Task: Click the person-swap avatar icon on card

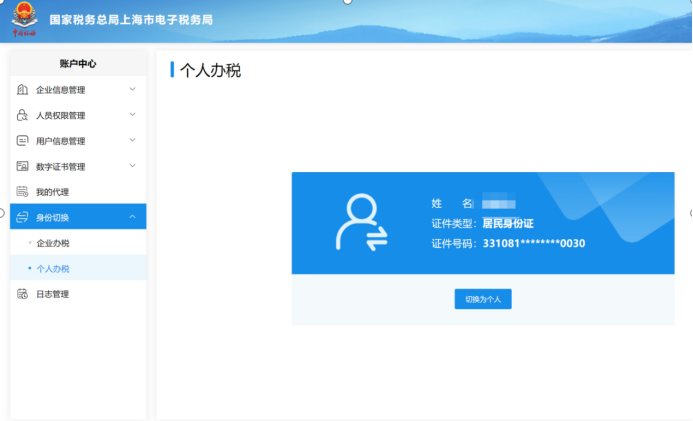Action: (362, 222)
